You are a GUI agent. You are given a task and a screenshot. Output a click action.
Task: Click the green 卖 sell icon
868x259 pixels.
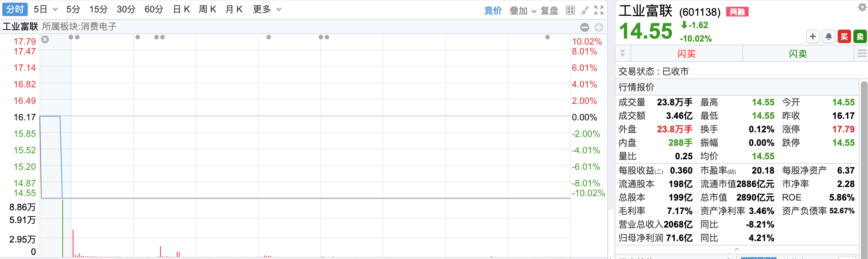pos(860,36)
